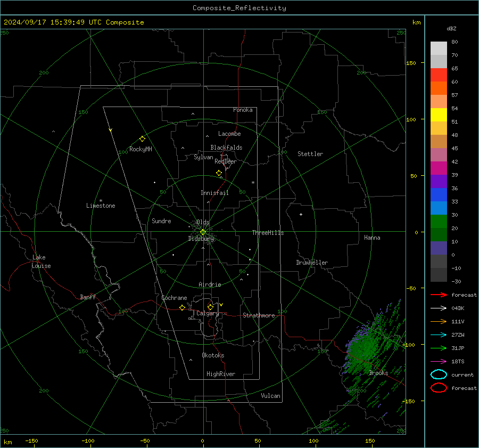Click the yellow diamond marker below RedDeer
Image resolution: width=479 pixels, height=448 pixels.
point(219,173)
